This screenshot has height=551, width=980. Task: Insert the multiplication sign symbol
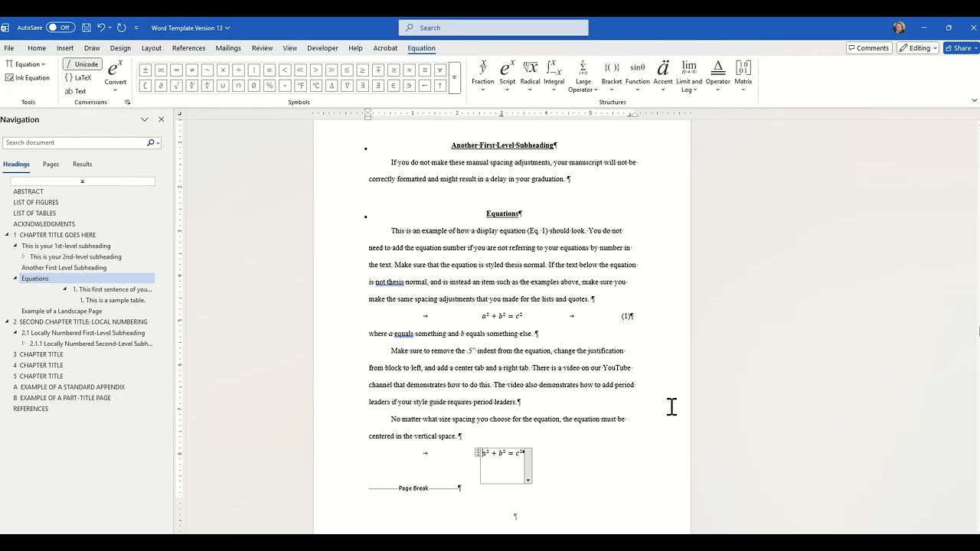[223, 70]
